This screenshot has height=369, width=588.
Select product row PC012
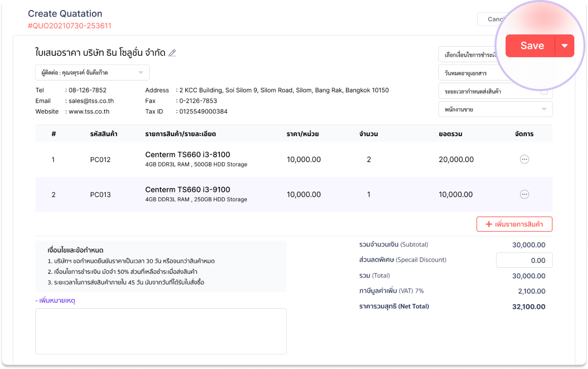tap(100, 159)
